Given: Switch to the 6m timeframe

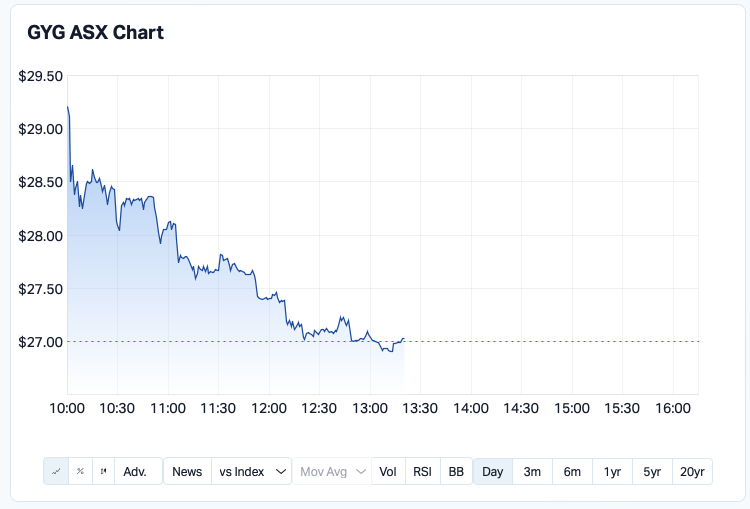Looking at the screenshot, I should tap(572, 471).
